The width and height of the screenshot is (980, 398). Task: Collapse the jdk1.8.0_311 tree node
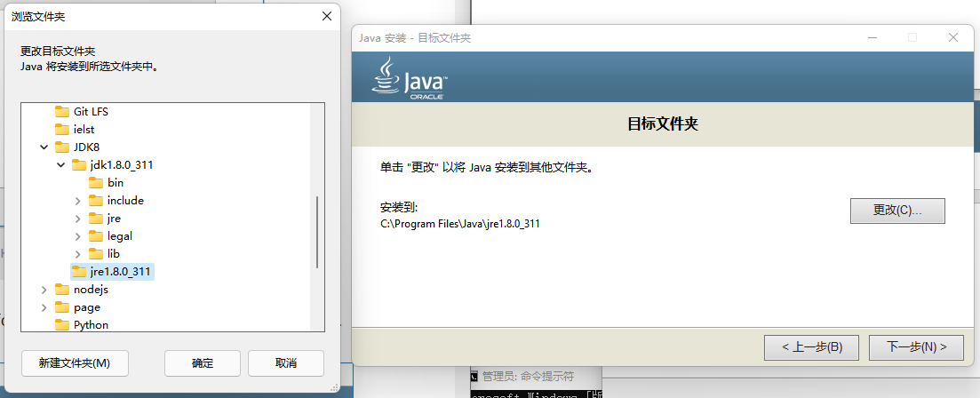click(x=60, y=165)
